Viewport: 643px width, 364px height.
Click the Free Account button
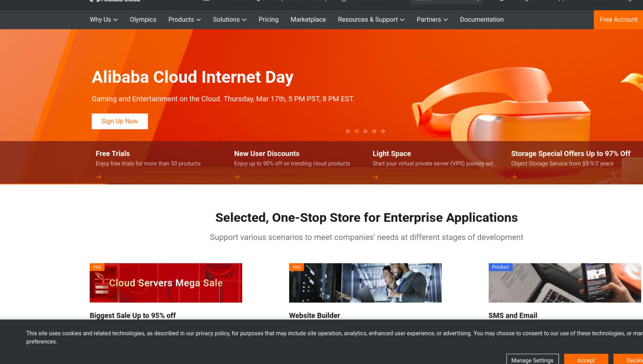(x=618, y=20)
